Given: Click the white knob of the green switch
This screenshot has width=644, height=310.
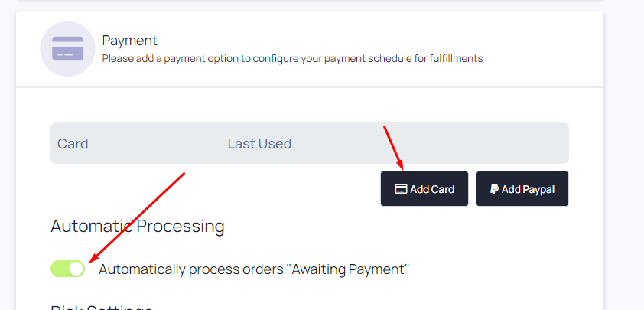Looking at the screenshot, I should click(x=76, y=269).
